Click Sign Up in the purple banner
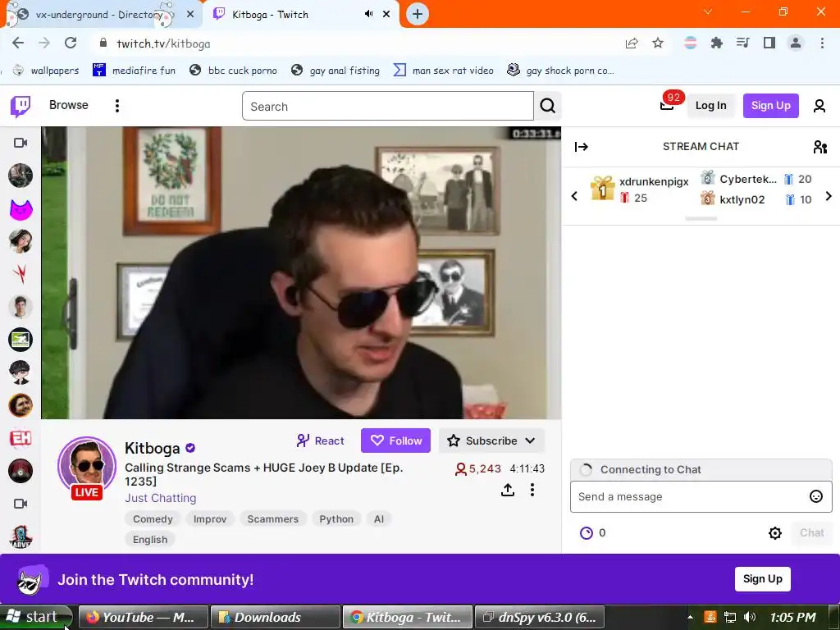 (762, 578)
